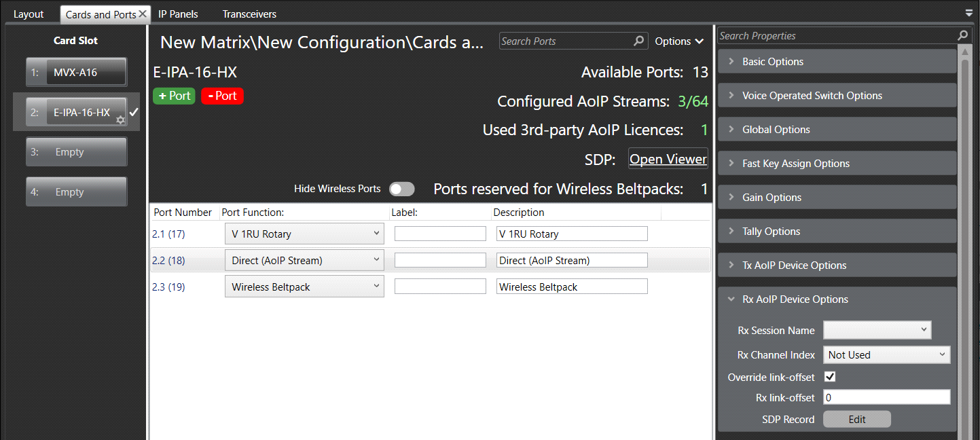
Task: Click the Search Ports magnifier icon
Action: click(638, 41)
